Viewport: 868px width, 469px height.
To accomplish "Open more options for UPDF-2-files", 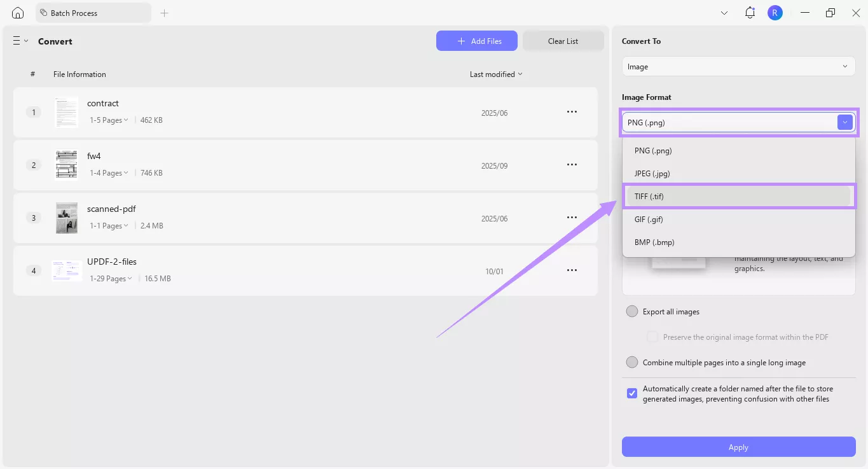I will point(572,270).
